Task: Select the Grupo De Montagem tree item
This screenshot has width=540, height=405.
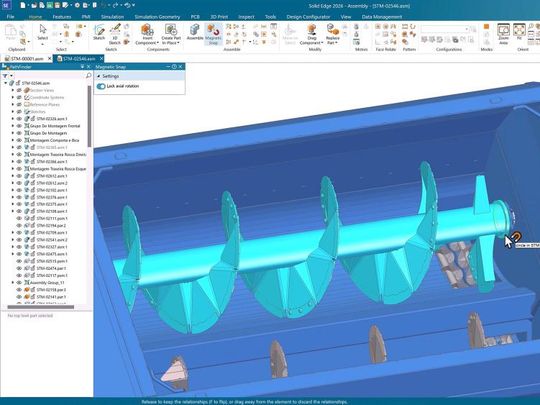Action: click(48, 133)
